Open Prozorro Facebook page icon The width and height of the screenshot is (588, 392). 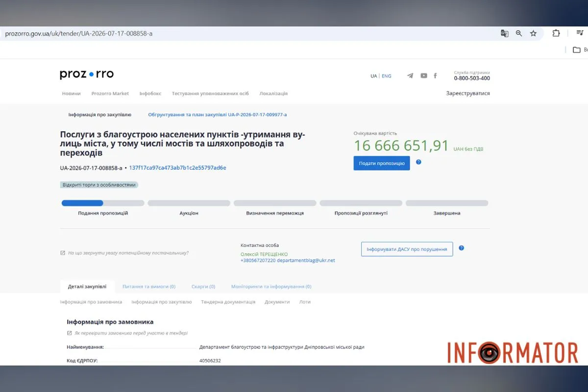pyautogui.click(x=435, y=76)
